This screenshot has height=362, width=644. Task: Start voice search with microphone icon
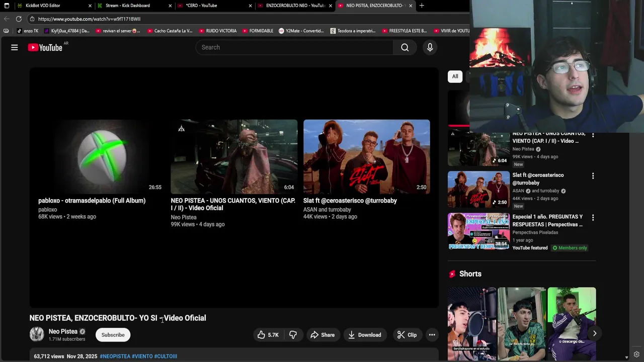point(430,47)
